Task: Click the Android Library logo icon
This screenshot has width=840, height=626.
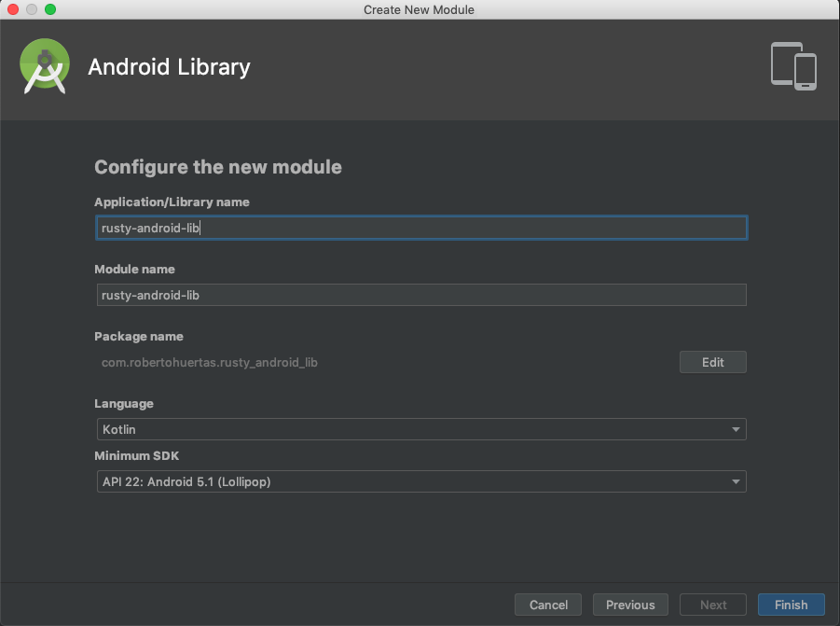Action: [44, 66]
